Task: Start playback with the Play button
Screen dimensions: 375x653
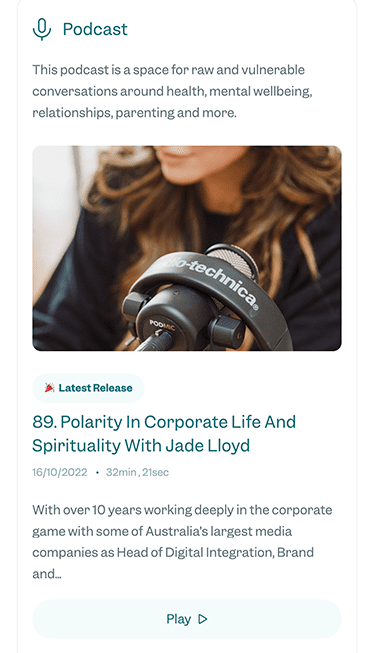Action: [187, 619]
